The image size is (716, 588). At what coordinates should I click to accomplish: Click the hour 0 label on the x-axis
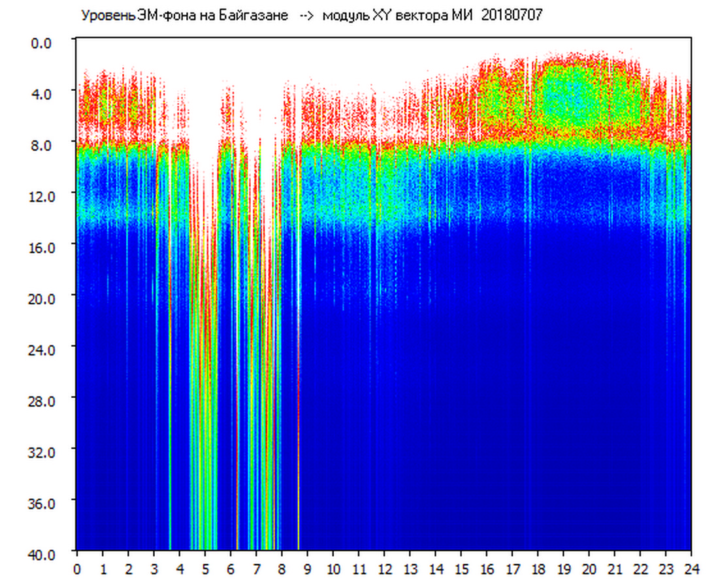coord(77,568)
